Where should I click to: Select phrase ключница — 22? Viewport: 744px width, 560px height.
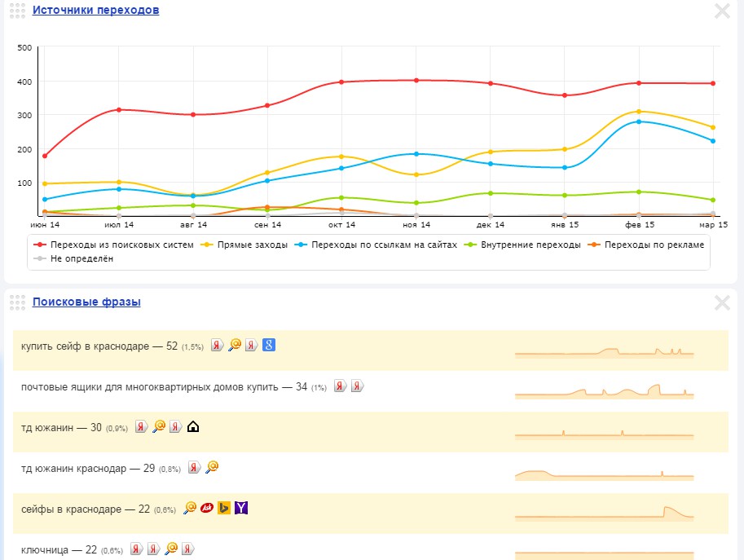tap(59, 550)
